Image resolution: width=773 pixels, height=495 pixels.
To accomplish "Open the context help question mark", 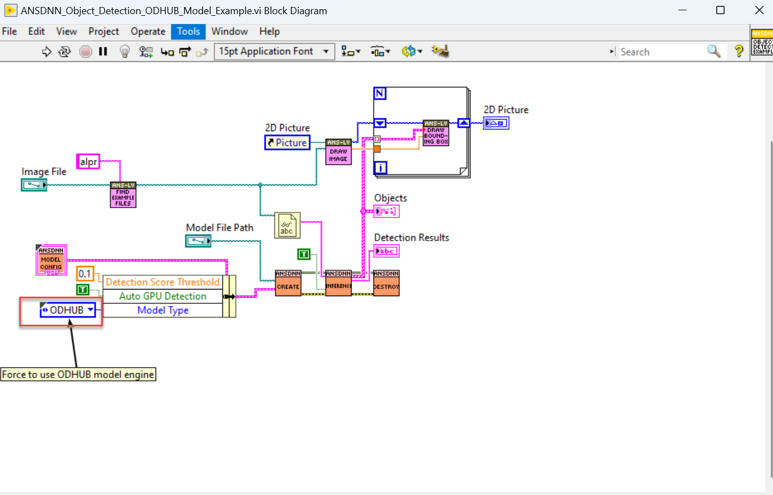I will [x=739, y=52].
